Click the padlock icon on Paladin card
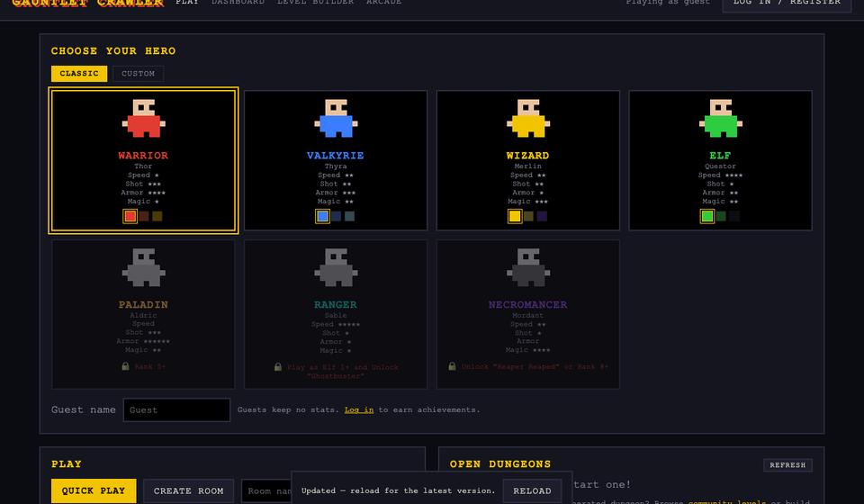Image resolution: width=864 pixels, height=504 pixels. 125,365
